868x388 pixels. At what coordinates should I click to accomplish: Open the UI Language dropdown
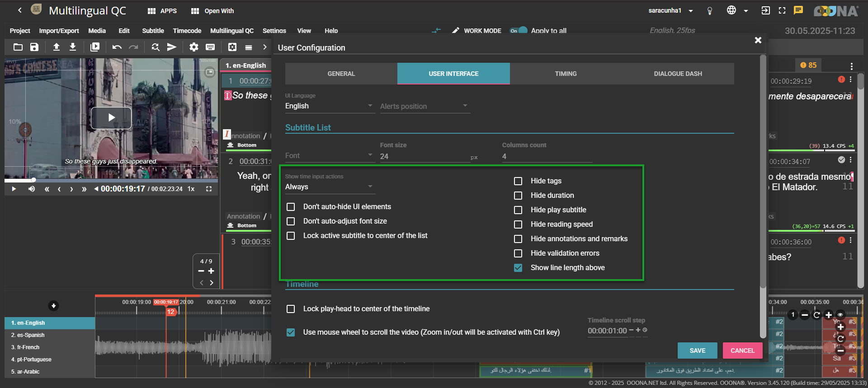(329, 106)
